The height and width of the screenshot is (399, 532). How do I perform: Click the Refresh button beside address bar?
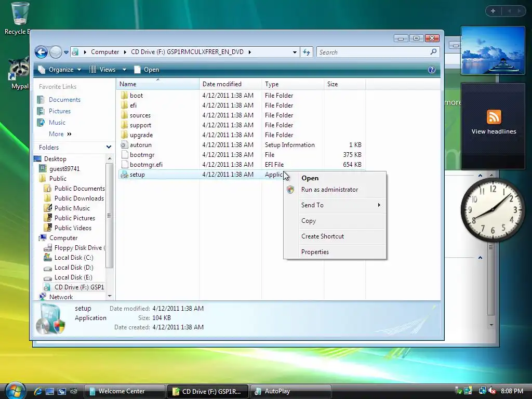307,52
